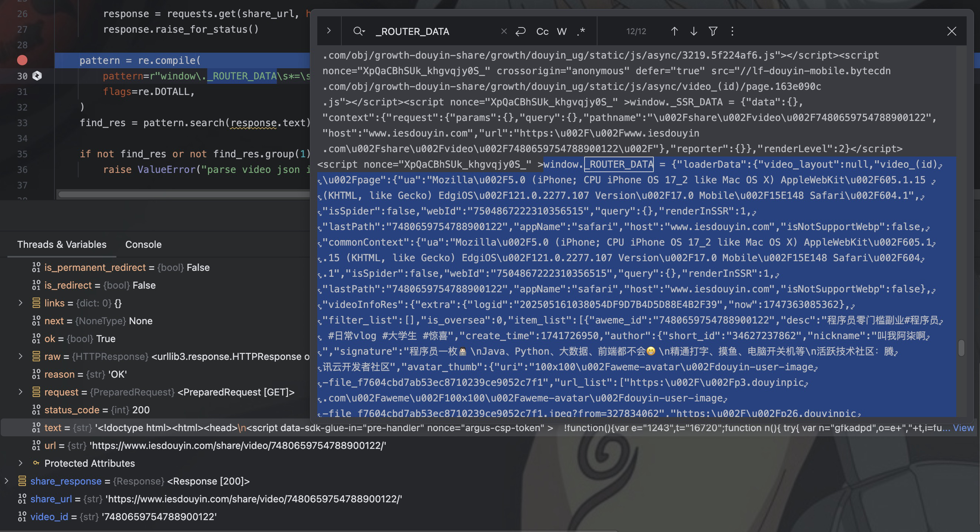Go to next search occurrence
Image resolution: width=980 pixels, height=532 pixels.
[693, 31]
